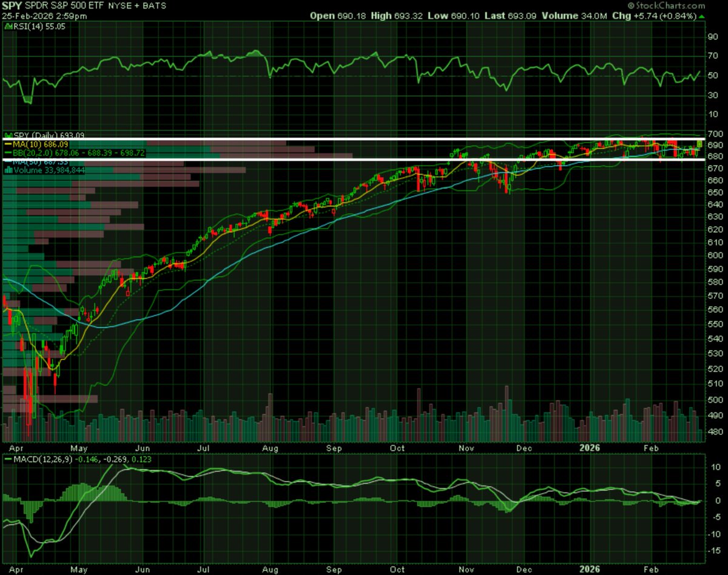728x575 pixels.
Task: Click the -5 label on MACD axis
Action: pyautogui.click(x=713, y=517)
